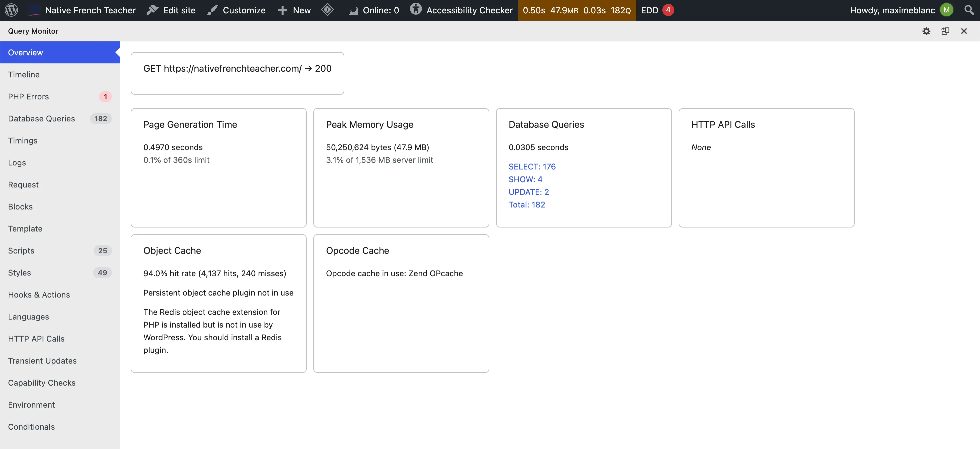Open the Template panel
This screenshot has height=449, width=980.
click(x=60, y=229)
